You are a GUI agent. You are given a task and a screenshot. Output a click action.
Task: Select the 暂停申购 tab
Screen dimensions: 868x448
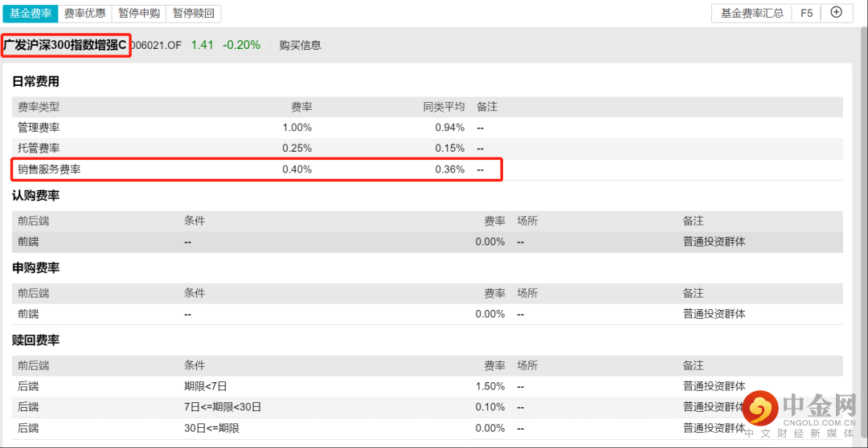click(139, 14)
